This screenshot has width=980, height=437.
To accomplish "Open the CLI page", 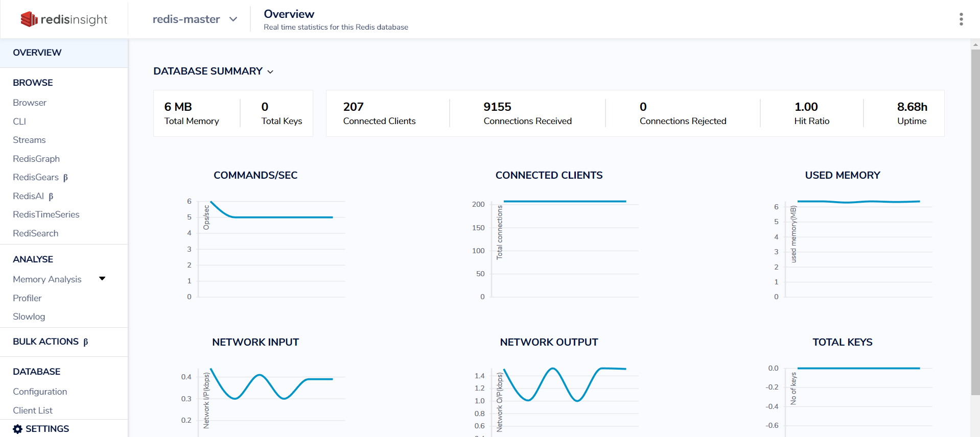I will tap(19, 122).
